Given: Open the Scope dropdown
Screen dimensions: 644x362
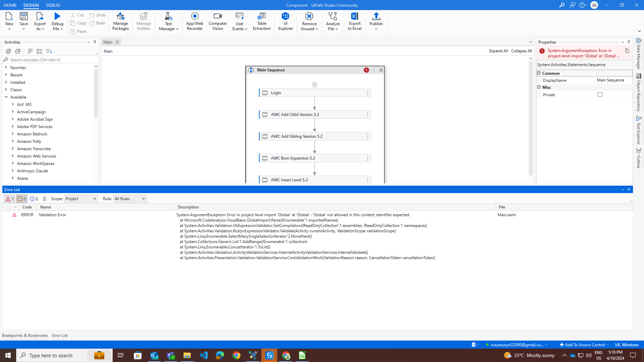Looking at the screenshot, I should [x=81, y=199].
